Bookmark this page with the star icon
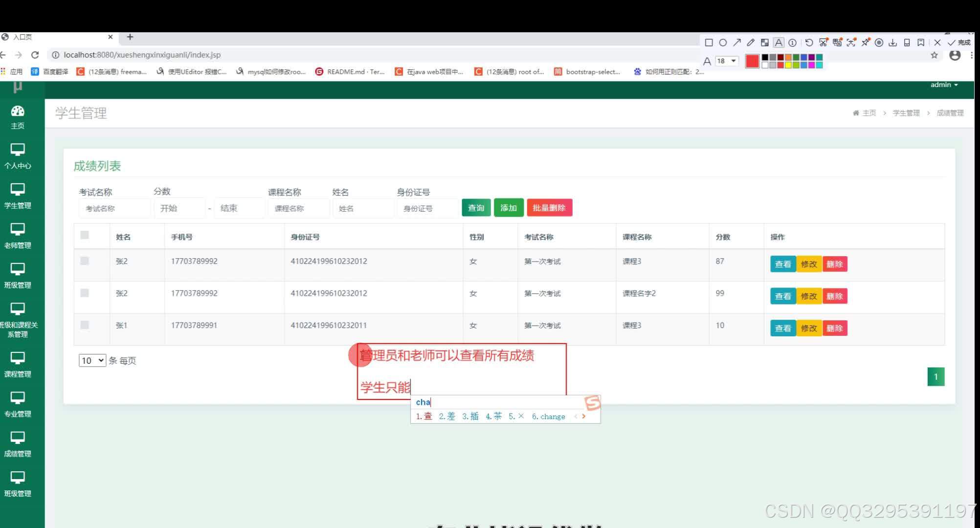 [934, 55]
